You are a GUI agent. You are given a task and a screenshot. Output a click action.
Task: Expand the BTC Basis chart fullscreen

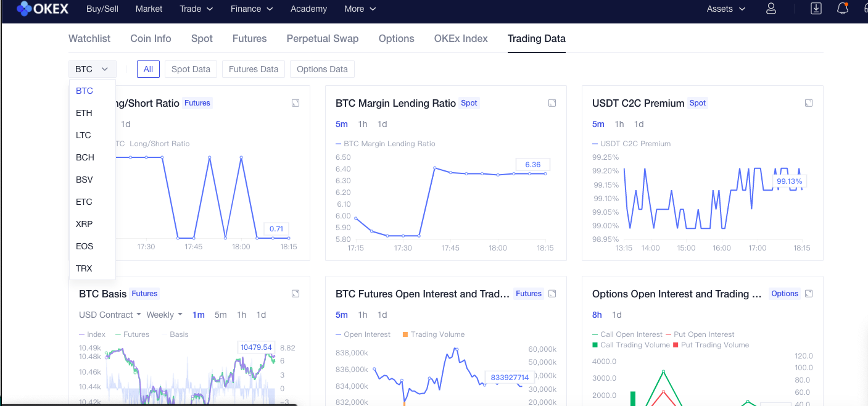point(296,294)
